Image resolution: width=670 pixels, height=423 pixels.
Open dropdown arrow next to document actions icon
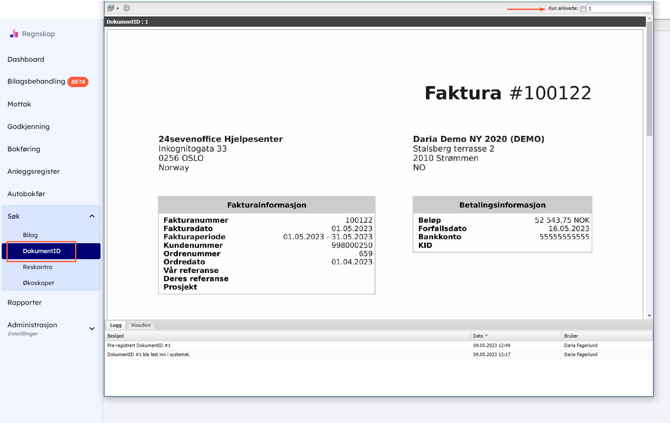point(118,8)
